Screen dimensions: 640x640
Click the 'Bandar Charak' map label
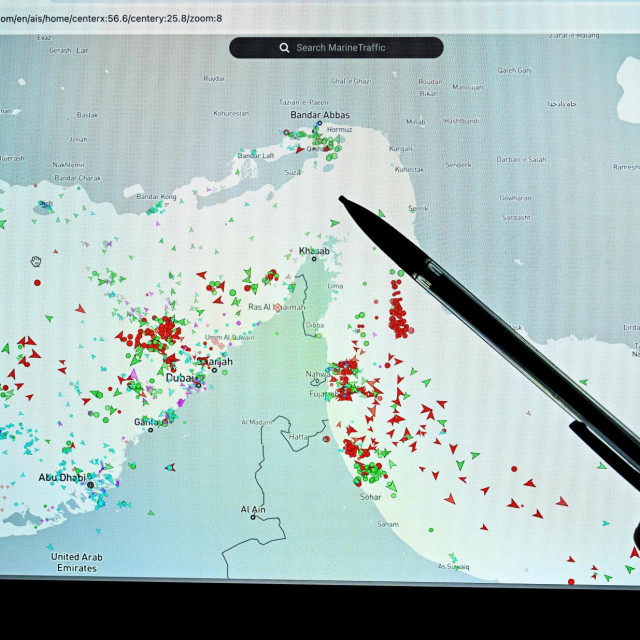(78, 178)
